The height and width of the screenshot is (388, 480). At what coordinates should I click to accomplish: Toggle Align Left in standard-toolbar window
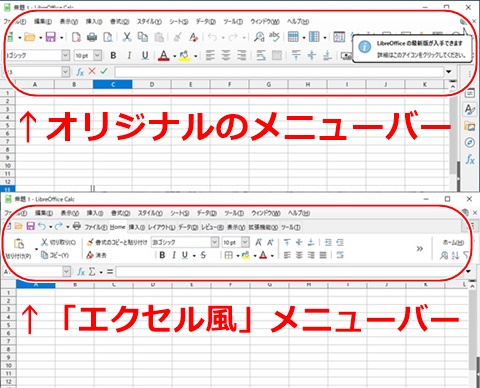pos(210,55)
